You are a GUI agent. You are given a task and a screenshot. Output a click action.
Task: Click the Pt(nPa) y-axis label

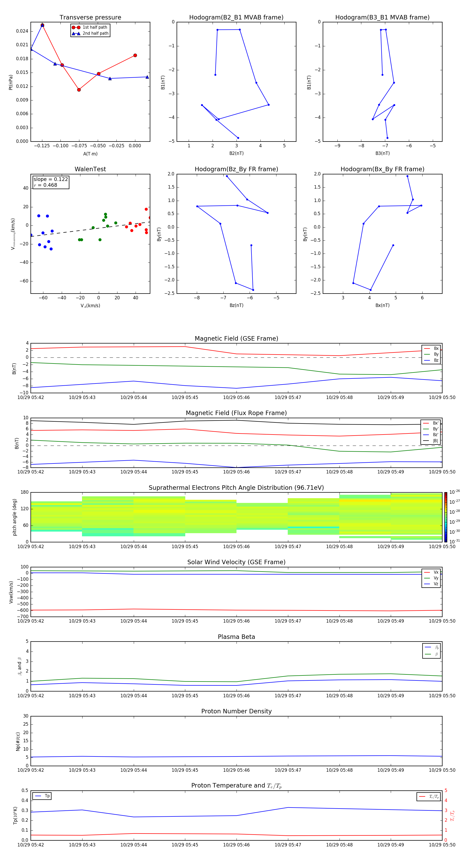(11, 82)
